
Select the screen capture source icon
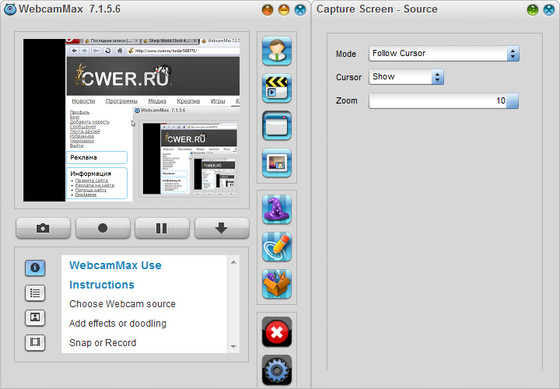(x=277, y=125)
